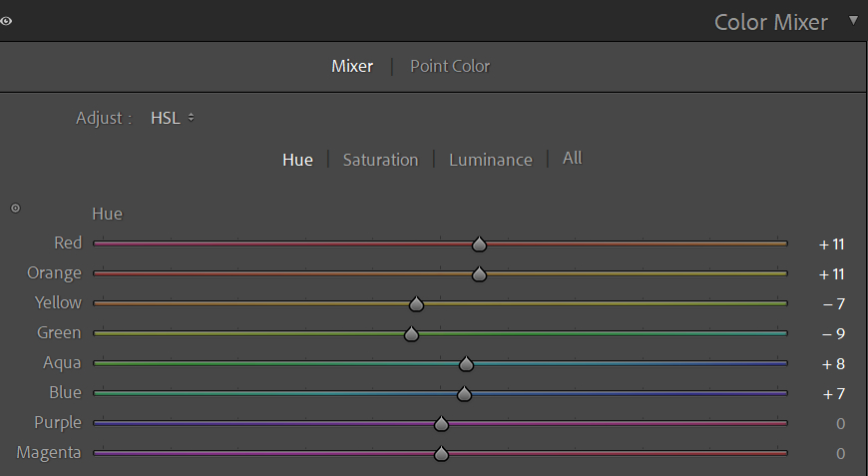Screen dimensions: 868x476
Task: Click the Blue value field +7
Action: click(x=834, y=394)
